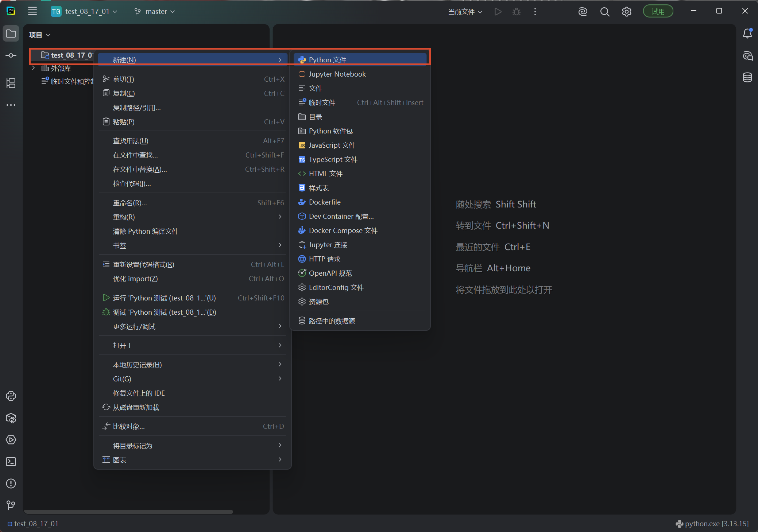
Task: Select 剪切(T) in the context menu
Action: click(193, 79)
